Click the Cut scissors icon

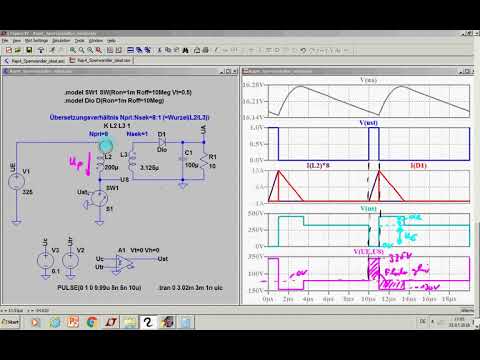[x=159, y=50]
